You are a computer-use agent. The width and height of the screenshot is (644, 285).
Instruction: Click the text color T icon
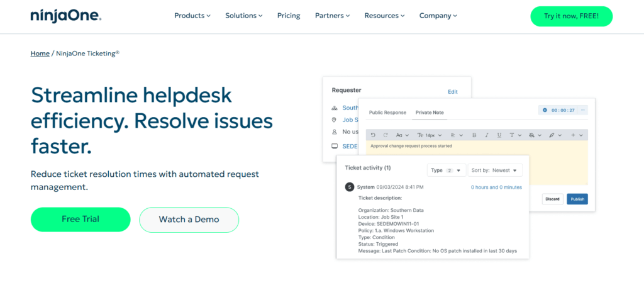(x=512, y=135)
